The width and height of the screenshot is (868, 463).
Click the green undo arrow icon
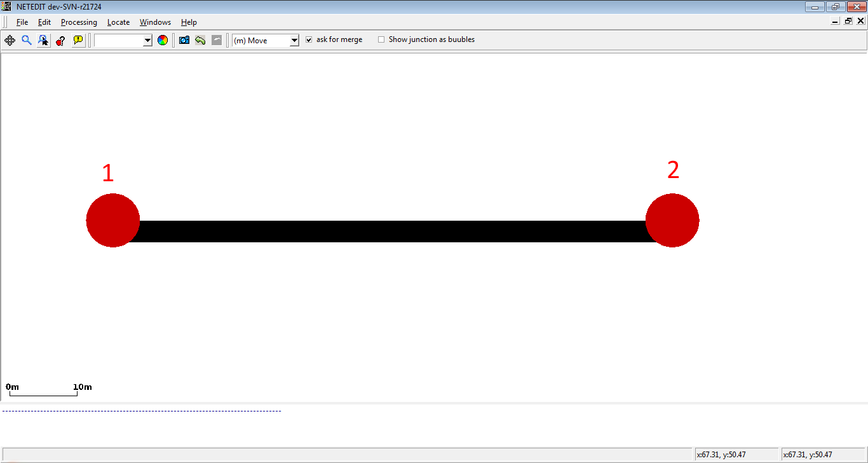click(x=200, y=40)
